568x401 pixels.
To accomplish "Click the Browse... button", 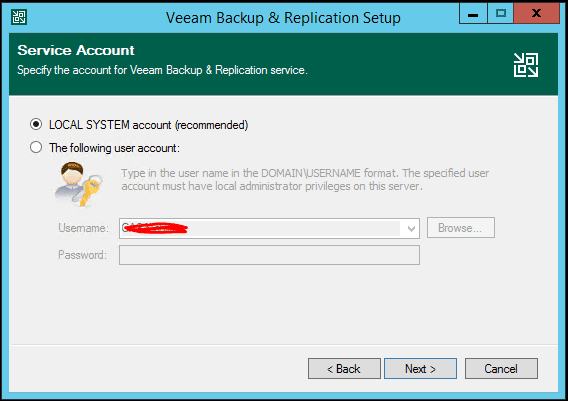I will (x=460, y=228).
